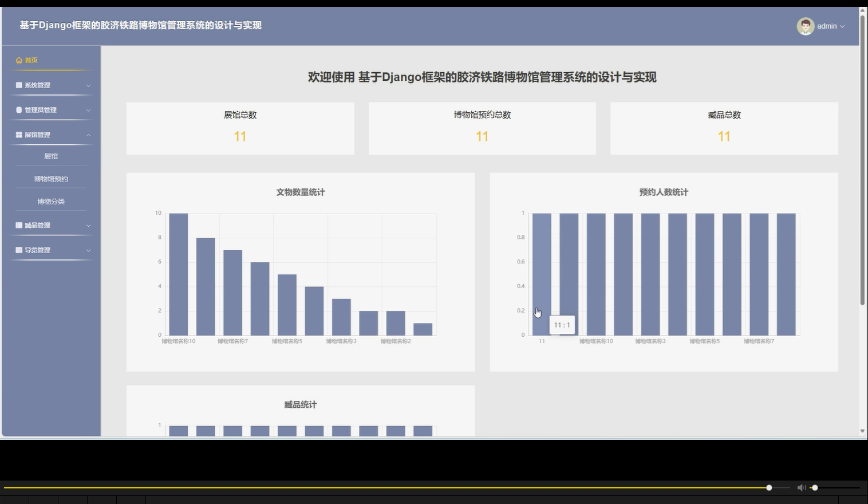Expand the 导览管理 chevron
This screenshot has width=868, height=504.
pos(88,250)
